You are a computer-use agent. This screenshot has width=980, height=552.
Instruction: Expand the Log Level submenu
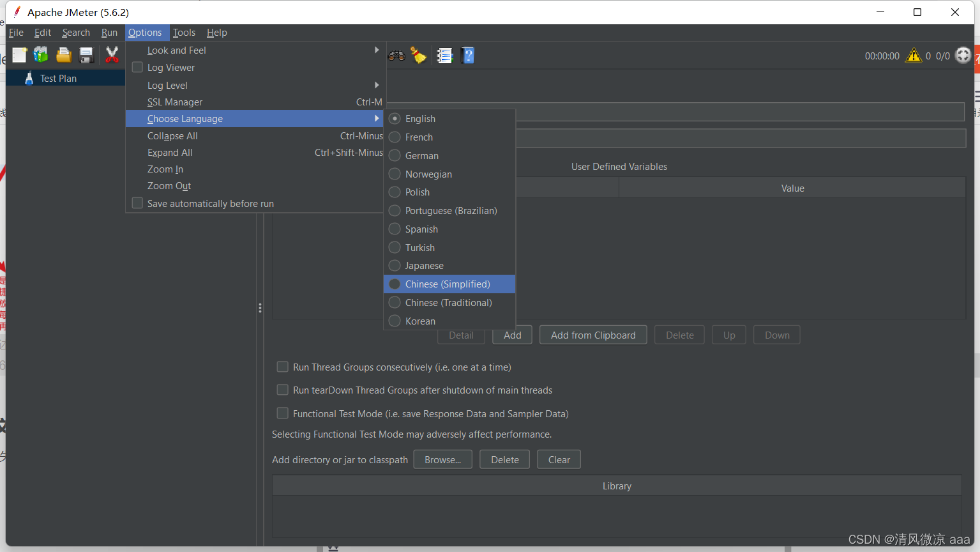click(x=255, y=86)
